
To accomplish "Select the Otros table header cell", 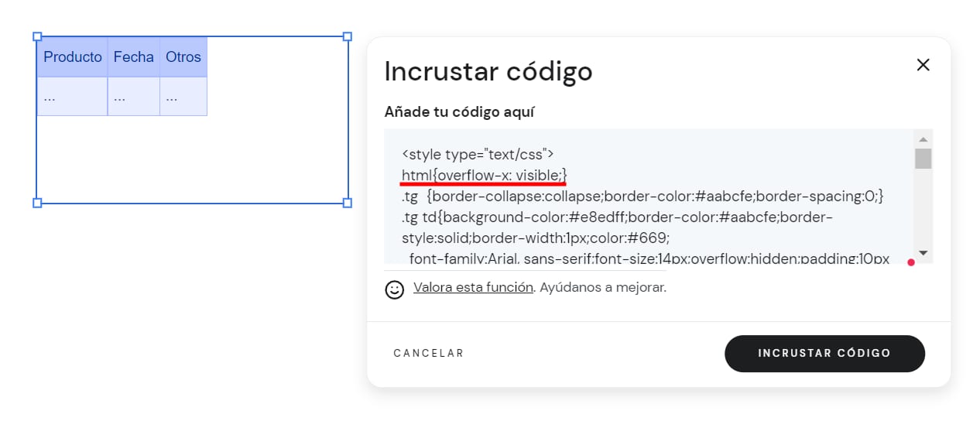I will click(183, 57).
